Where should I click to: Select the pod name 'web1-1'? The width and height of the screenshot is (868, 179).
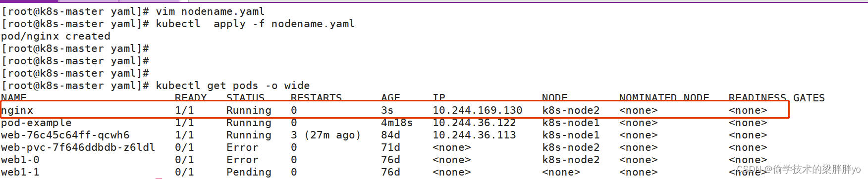pos(20,172)
